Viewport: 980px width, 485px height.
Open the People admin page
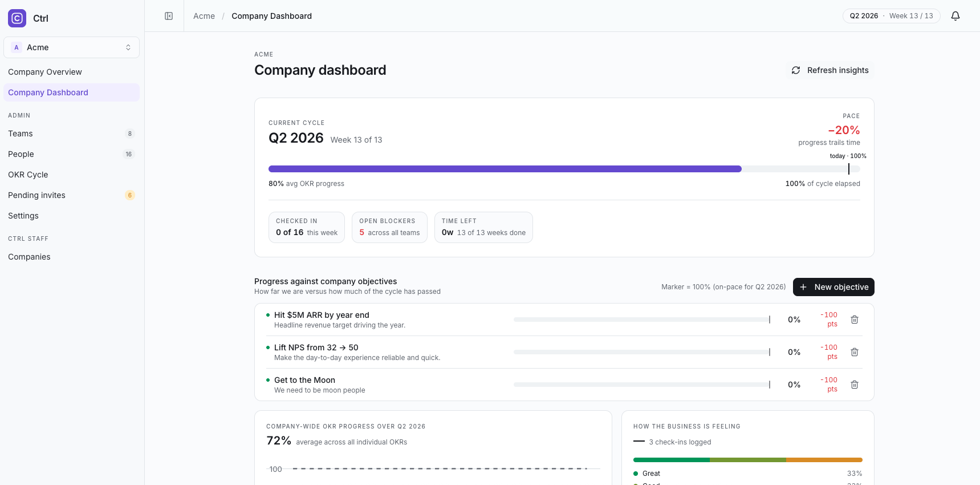(71, 154)
